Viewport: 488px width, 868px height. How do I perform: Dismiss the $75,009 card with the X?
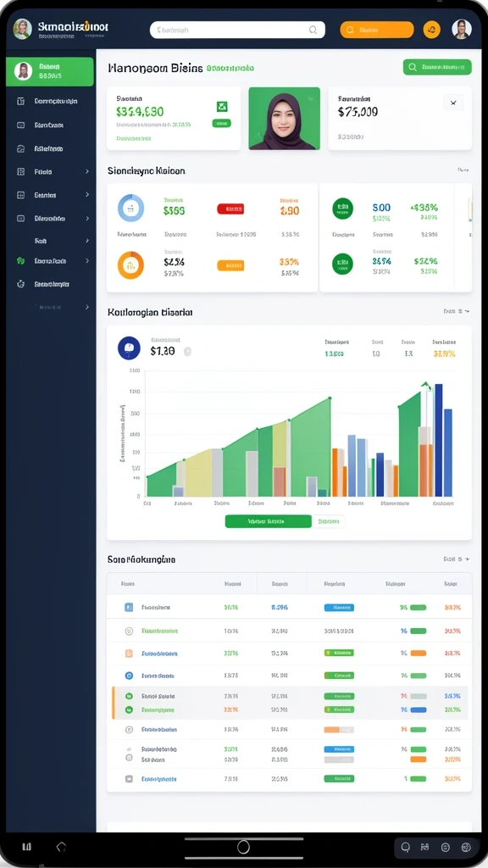click(453, 103)
